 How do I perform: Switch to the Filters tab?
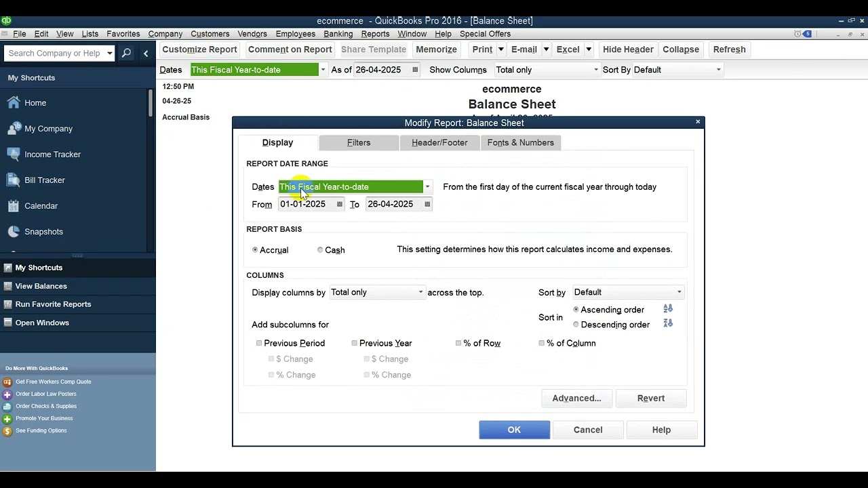359,143
